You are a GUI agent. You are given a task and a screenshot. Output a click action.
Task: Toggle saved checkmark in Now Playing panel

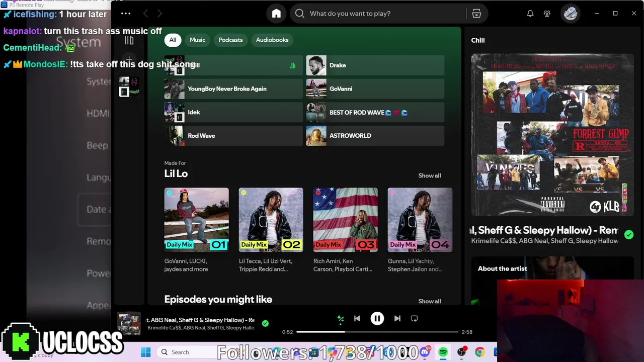coord(628,234)
